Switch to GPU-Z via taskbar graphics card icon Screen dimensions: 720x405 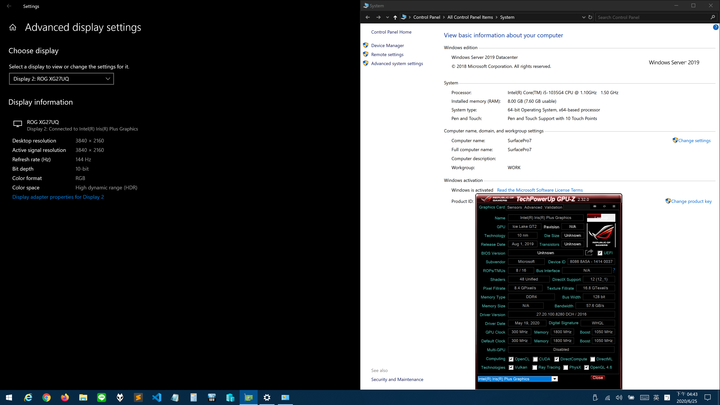point(248,397)
